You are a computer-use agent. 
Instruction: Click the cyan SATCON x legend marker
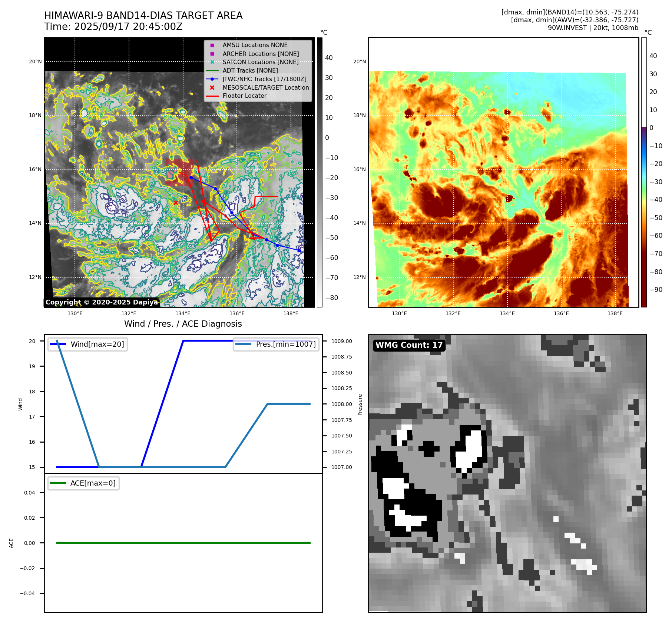coord(212,62)
